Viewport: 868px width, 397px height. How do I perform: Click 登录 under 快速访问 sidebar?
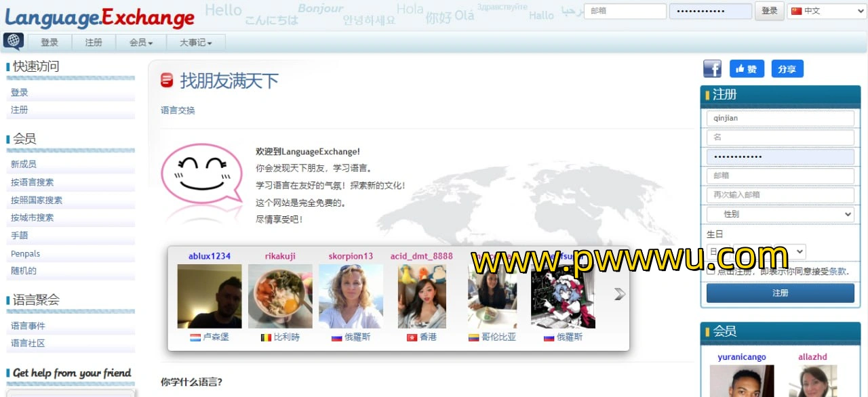19,92
